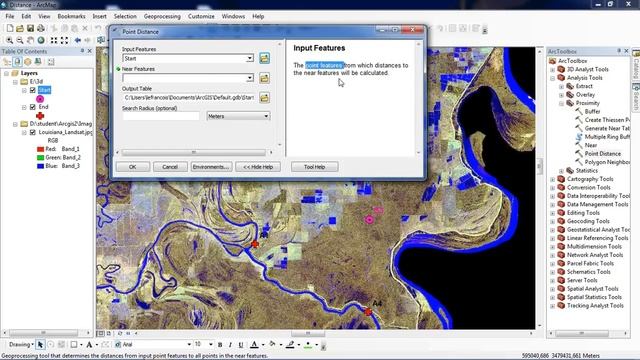This screenshot has height=360, width=640.
Task: Open the Geoprocessing menu
Action: click(162, 16)
